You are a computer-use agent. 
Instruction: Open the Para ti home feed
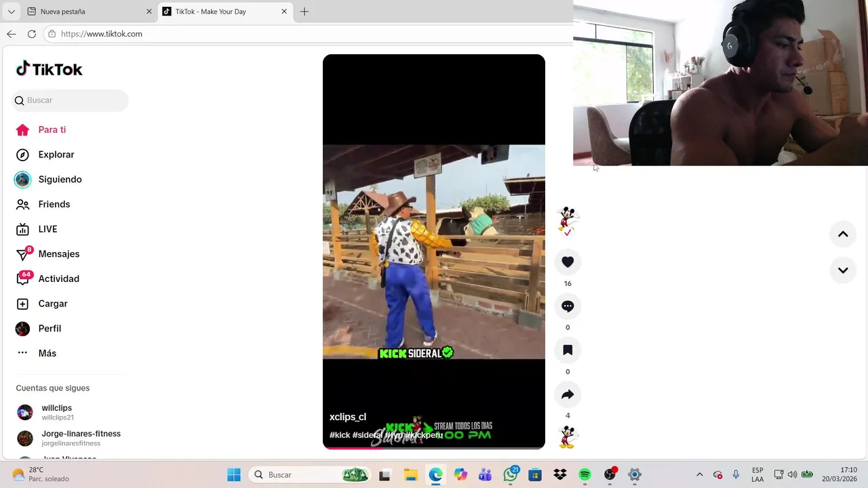pyautogui.click(x=41, y=129)
